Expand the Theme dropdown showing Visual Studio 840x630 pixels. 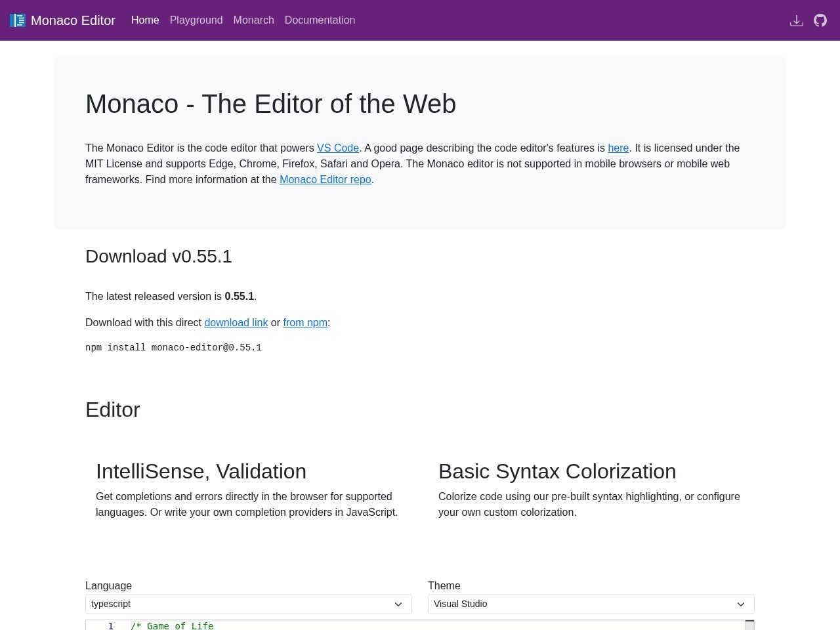point(591,604)
